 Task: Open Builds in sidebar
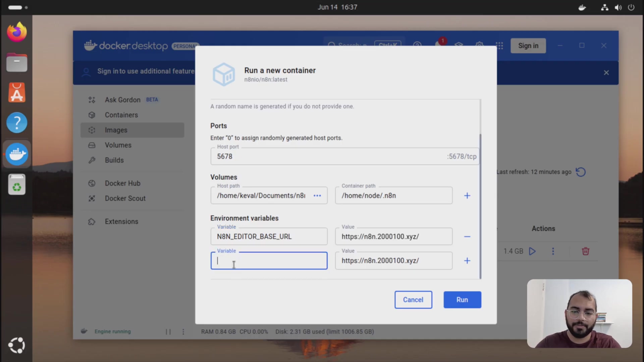tap(132, 160)
